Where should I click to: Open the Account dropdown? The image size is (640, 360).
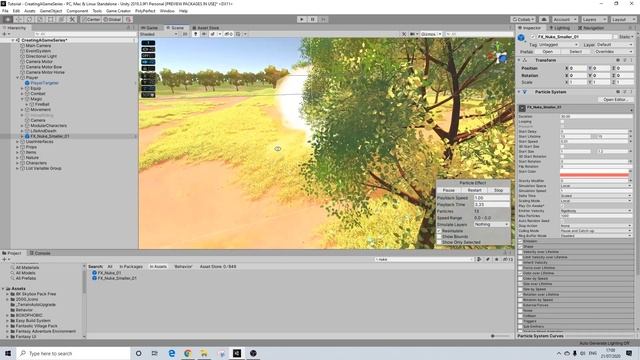[564, 19]
